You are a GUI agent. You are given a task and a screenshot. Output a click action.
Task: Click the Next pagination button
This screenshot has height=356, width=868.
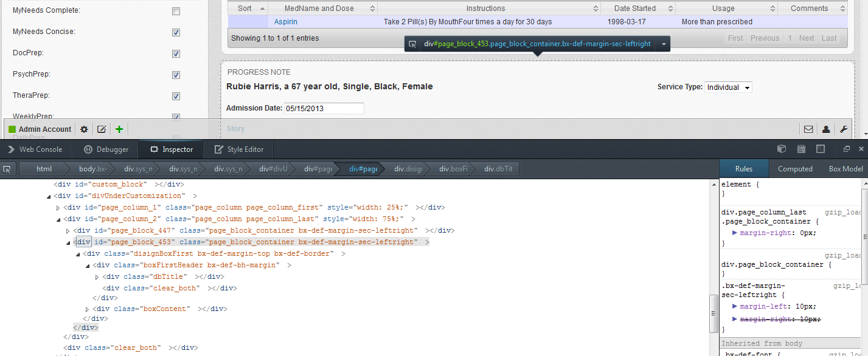click(x=807, y=38)
